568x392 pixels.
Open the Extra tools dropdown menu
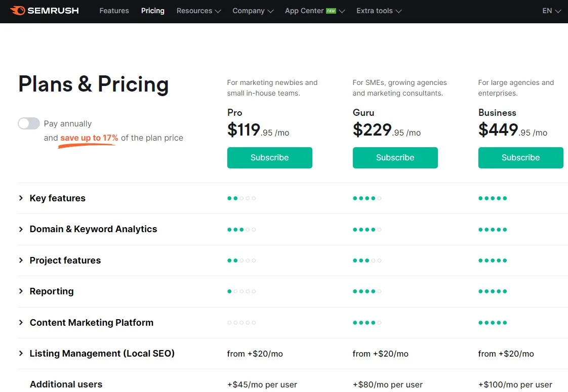[x=379, y=11]
